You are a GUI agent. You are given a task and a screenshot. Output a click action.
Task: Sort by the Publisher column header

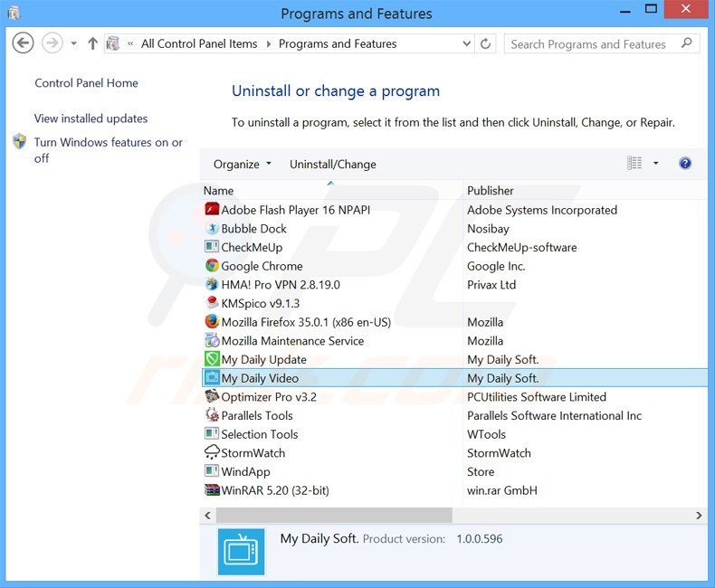[586, 191]
